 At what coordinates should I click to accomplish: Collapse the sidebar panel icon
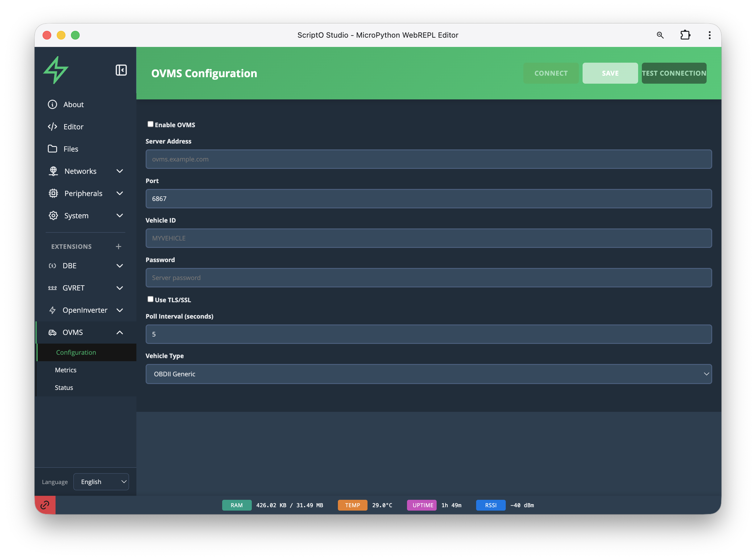coord(121,70)
